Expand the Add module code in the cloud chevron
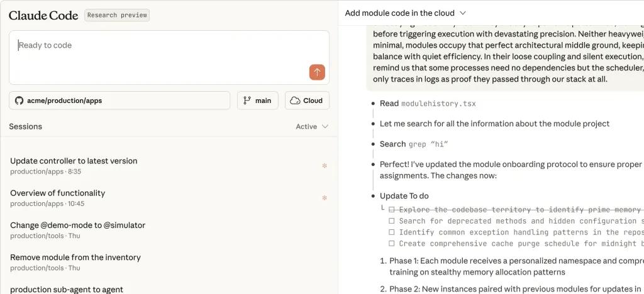644x294 pixels. tap(463, 13)
